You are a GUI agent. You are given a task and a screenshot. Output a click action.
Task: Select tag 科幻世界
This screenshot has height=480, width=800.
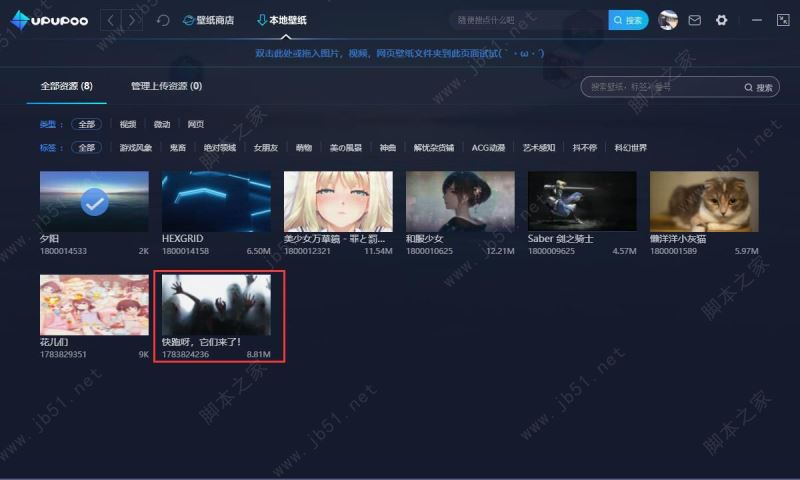(x=631, y=147)
